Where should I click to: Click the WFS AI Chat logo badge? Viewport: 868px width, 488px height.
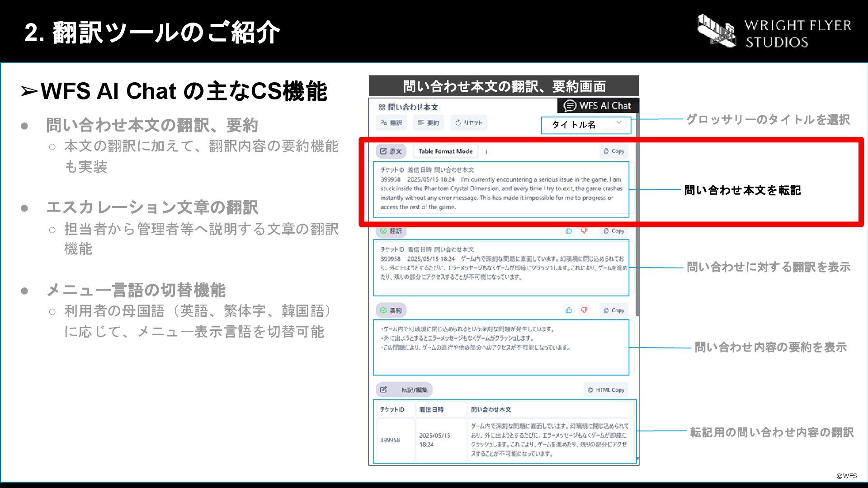coord(598,106)
